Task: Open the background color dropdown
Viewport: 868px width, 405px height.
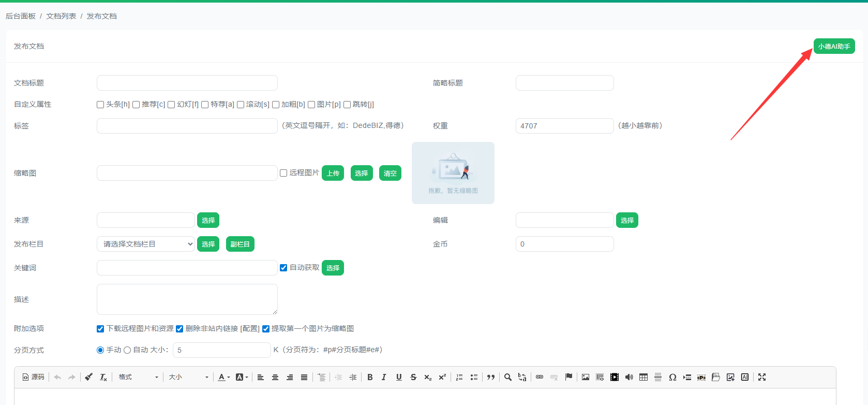Action: click(242, 377)
